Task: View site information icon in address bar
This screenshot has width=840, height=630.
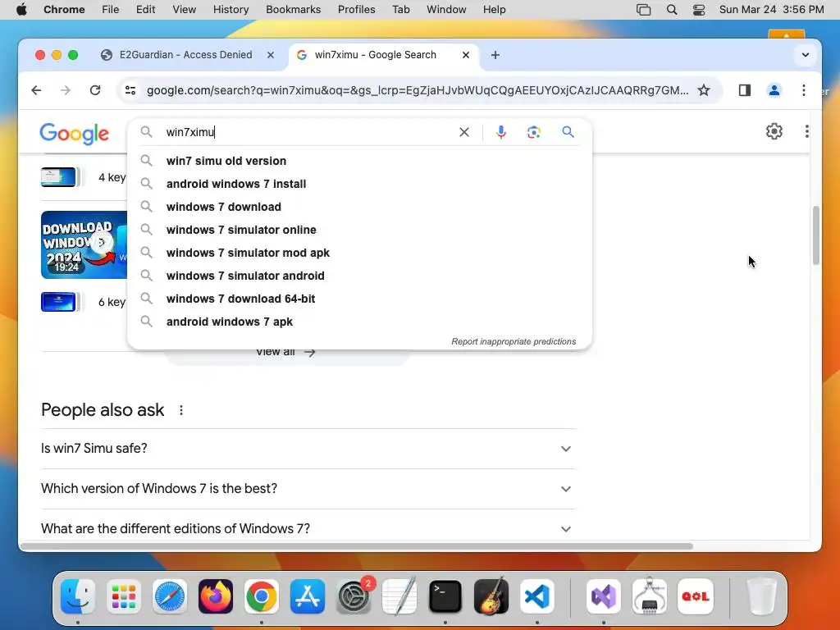Action: click(130, 90)
